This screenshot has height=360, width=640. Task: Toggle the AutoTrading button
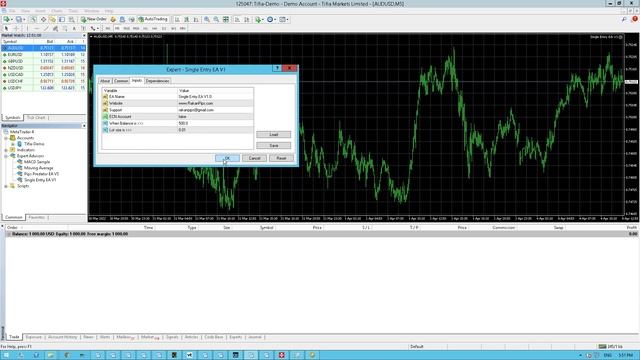153,19
